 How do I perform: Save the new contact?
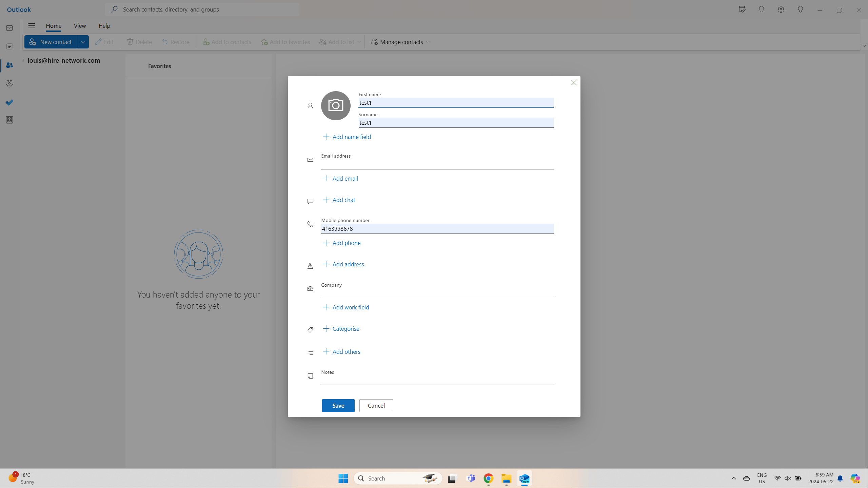coord(338,405)
